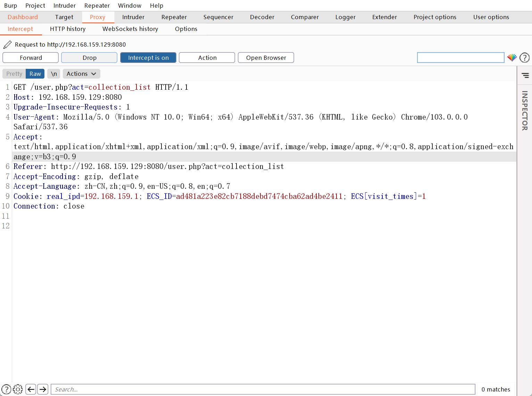The width and height of the screenshot is (532, 396).
Task: Click the 0 matches label
Action: (496, 389)
